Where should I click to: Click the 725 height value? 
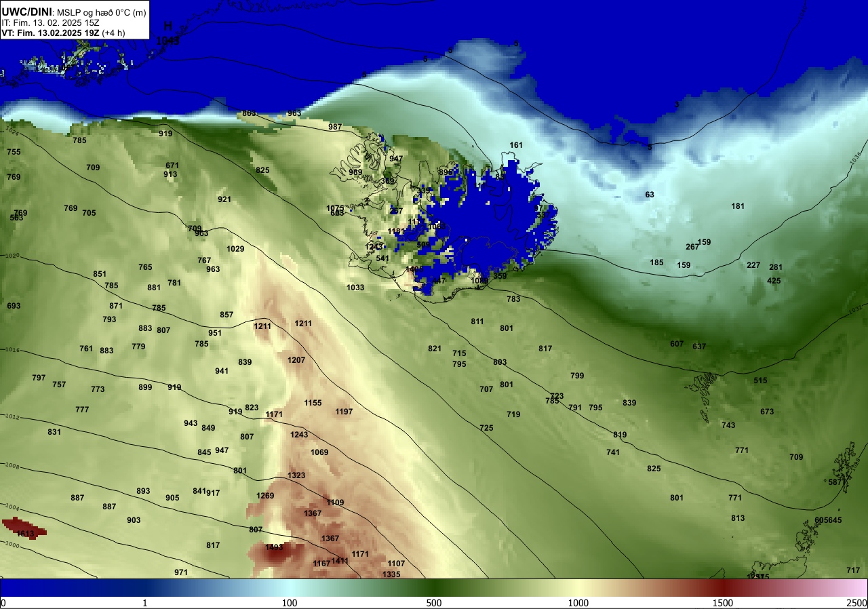click(x=486, y=428)
